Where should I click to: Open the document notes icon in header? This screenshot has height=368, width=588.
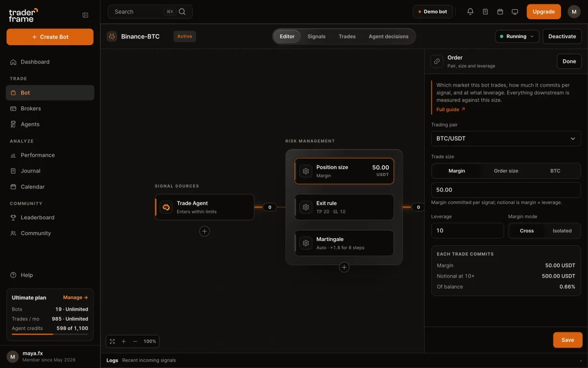coord(485,12)
